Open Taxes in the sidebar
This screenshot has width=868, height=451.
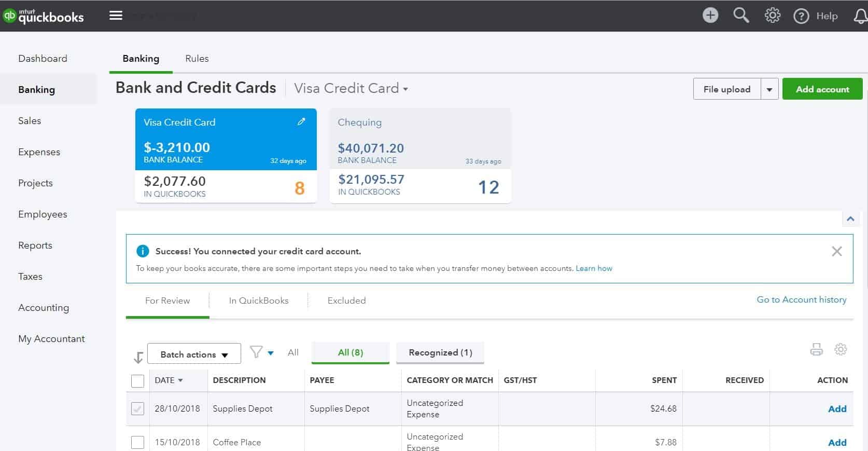click(x=30, y=277)
